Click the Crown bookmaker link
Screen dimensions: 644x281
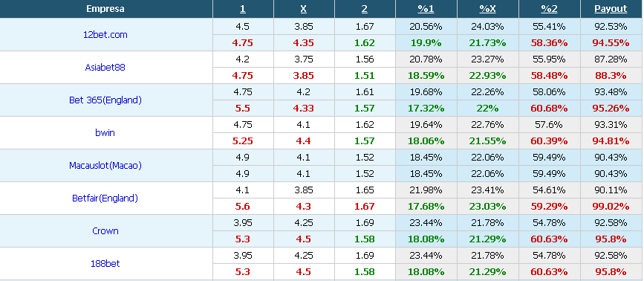[x=105, y=231]
